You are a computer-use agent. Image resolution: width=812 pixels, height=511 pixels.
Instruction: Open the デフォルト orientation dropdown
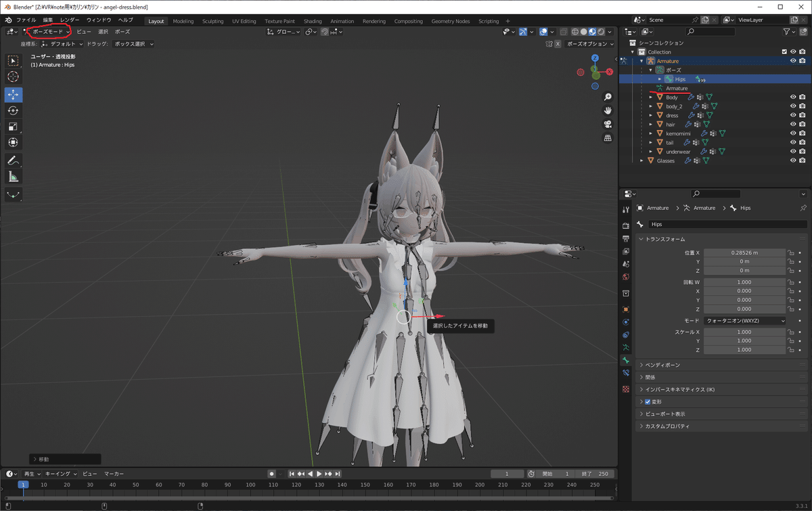point(63,44)
